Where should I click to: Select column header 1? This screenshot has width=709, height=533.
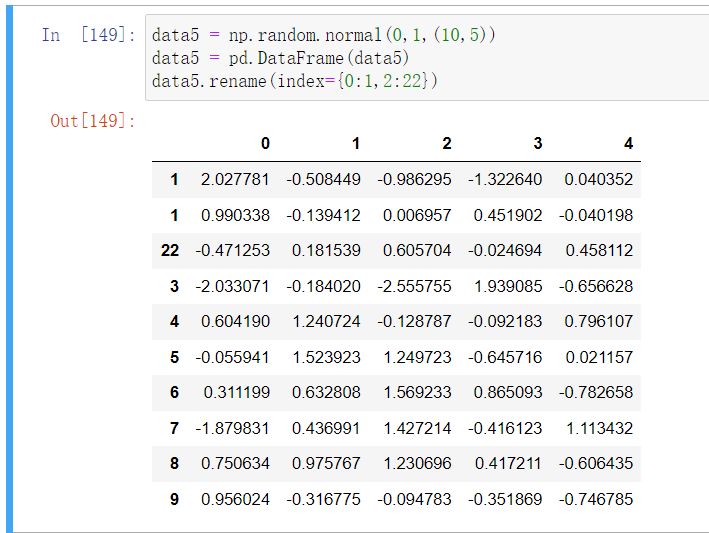(x=356, y=143)
